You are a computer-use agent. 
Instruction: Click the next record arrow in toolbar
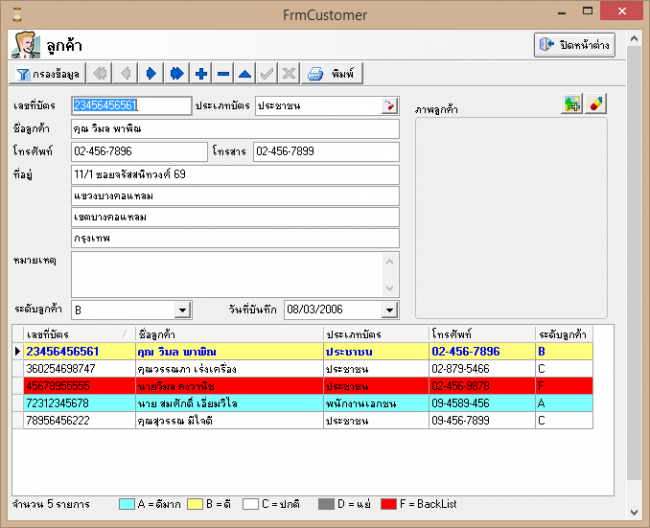click(151, 73)
